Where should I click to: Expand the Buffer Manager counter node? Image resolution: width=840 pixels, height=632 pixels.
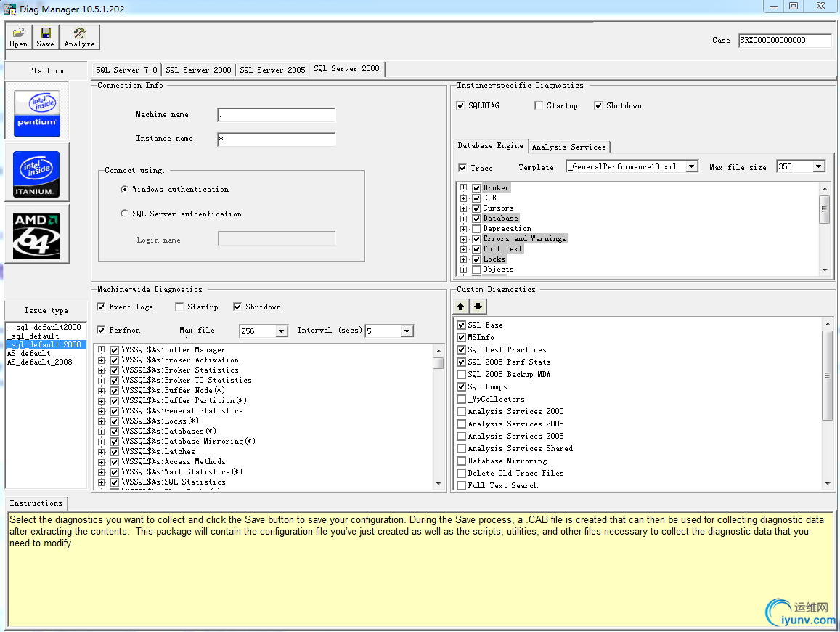tap(101, 349)
